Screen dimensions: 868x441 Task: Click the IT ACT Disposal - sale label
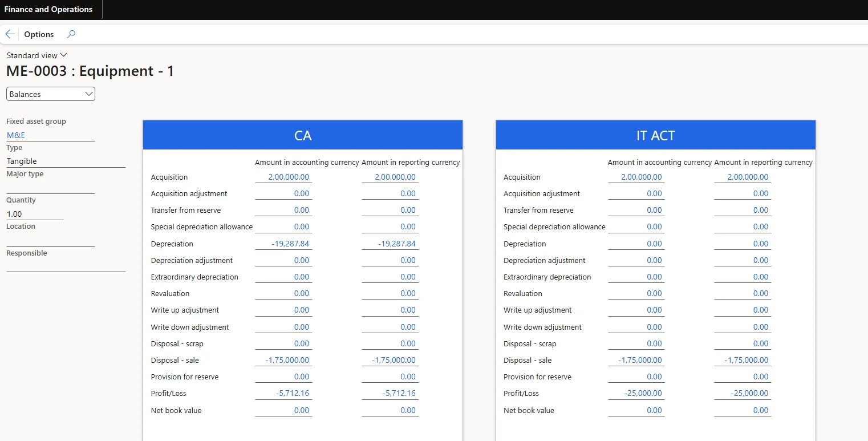coord(528,360)
